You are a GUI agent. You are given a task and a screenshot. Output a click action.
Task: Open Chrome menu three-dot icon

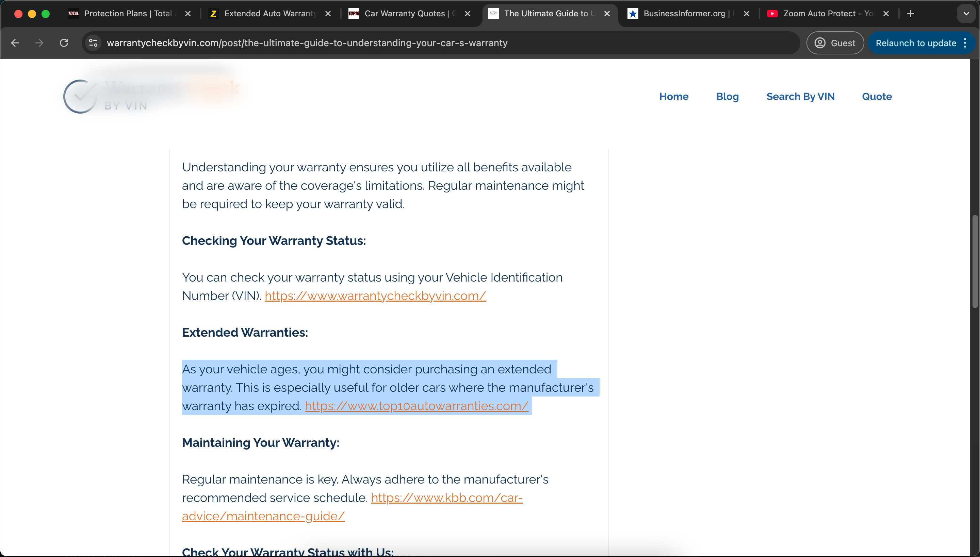[x=965, y=43]
